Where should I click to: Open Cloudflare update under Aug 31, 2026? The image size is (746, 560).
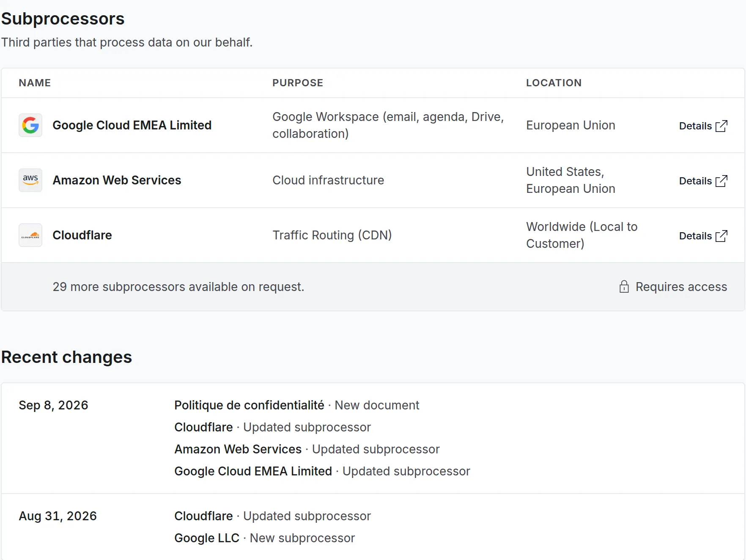272,516
